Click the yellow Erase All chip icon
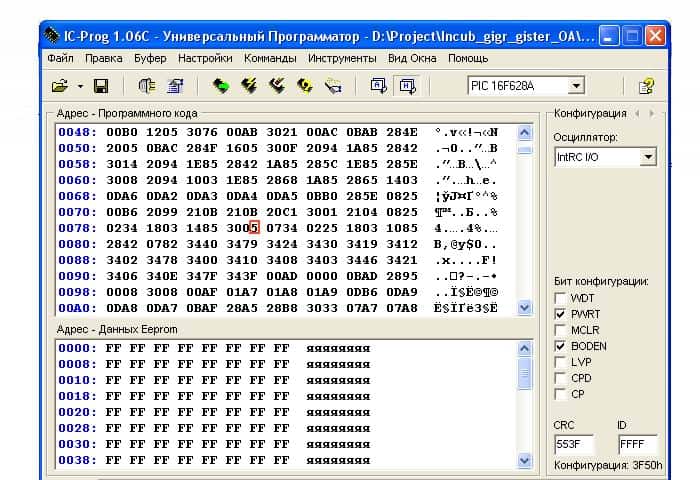This screenshot has height=480, width=700. [304, 85]
